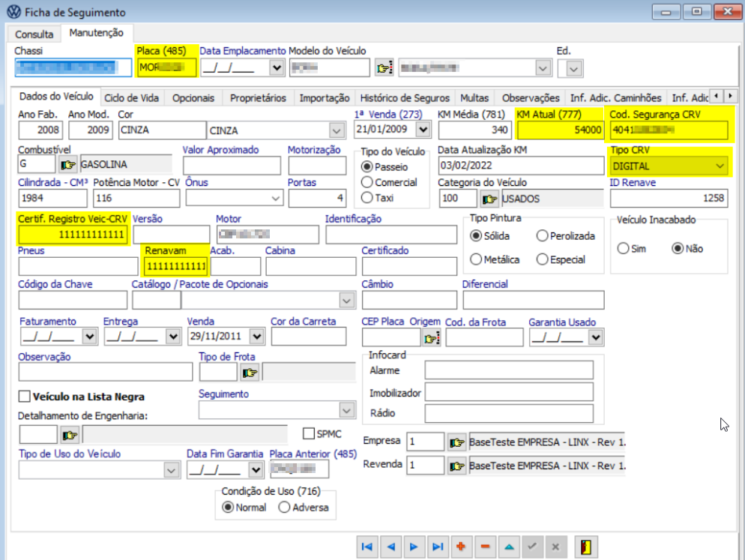Click the orange minus delete record button

pyautogui.click(x=484, y=547)
